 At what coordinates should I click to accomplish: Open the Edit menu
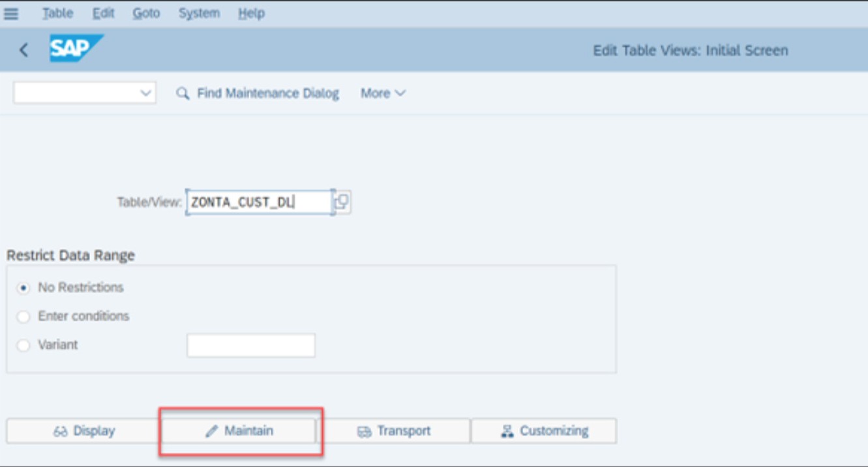[x=103, y=13]
